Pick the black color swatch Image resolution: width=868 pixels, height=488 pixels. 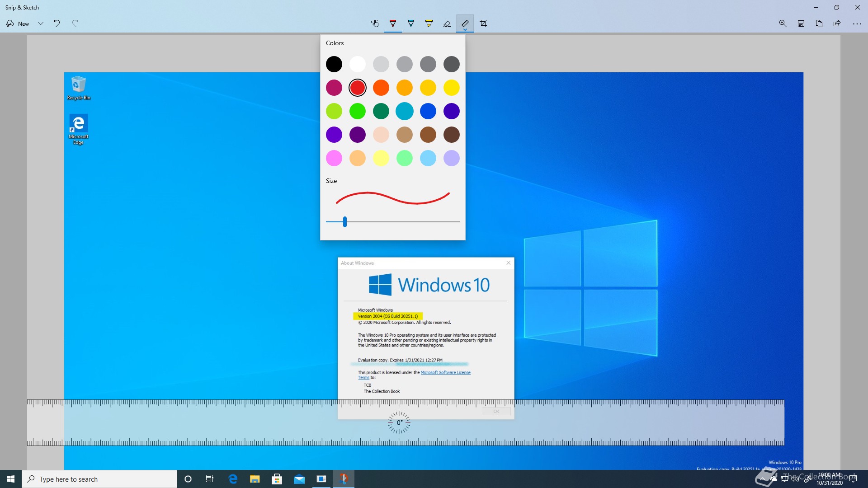[x=334, y=64]
